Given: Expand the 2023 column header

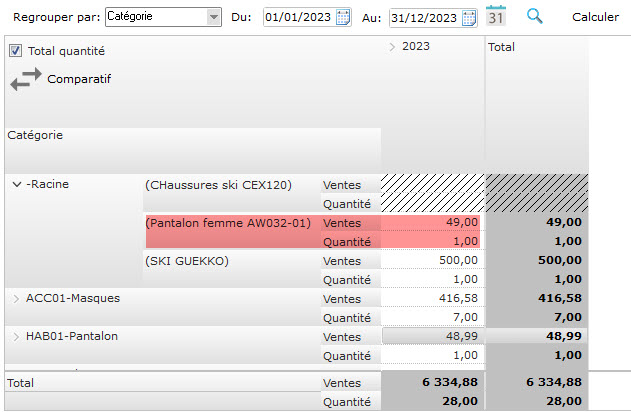Looking at the screenshot, I should [392, 47].
